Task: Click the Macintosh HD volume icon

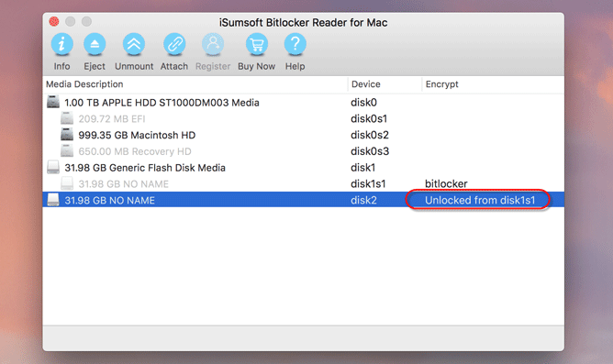Action: tap(67, 135)
